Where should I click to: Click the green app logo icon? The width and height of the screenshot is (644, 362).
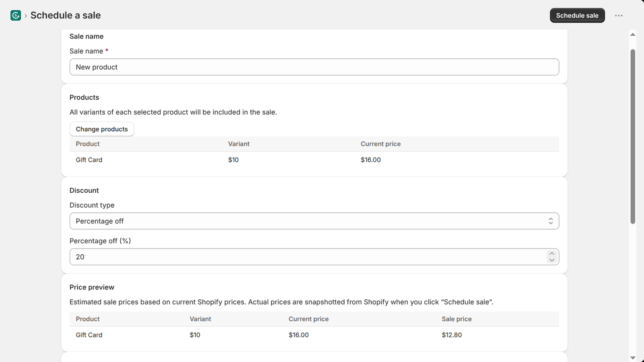click(16, 16)
